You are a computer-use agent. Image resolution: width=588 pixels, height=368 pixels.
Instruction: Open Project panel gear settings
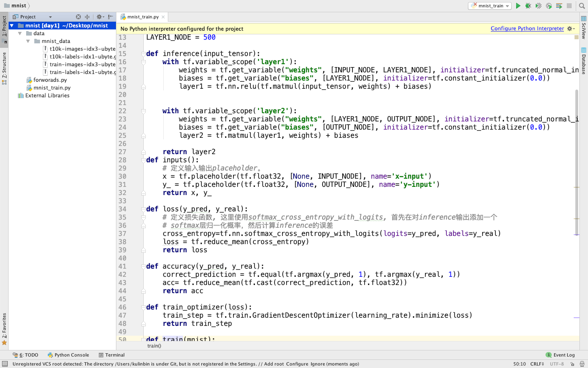100,17
